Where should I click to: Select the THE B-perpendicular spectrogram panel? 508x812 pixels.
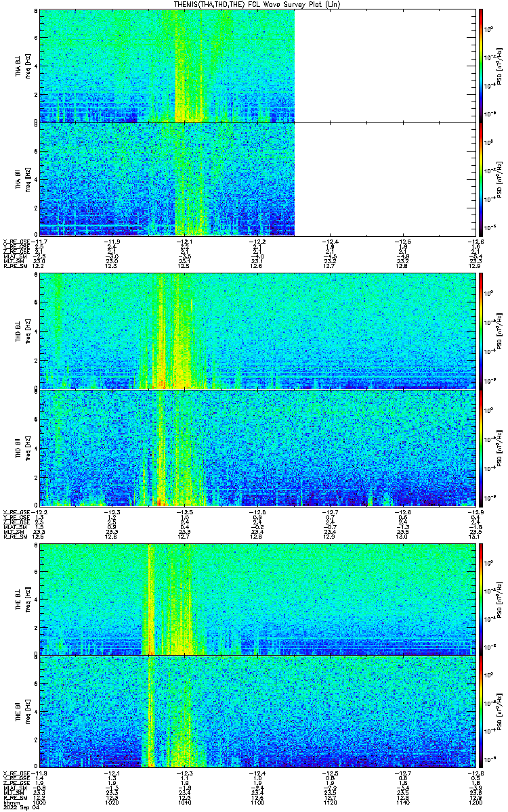[257, 599]
